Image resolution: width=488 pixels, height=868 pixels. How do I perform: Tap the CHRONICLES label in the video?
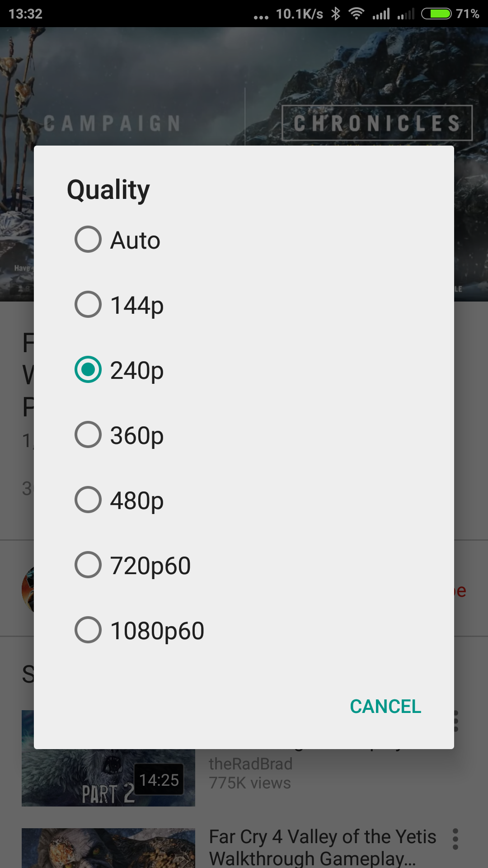(377, 123)
